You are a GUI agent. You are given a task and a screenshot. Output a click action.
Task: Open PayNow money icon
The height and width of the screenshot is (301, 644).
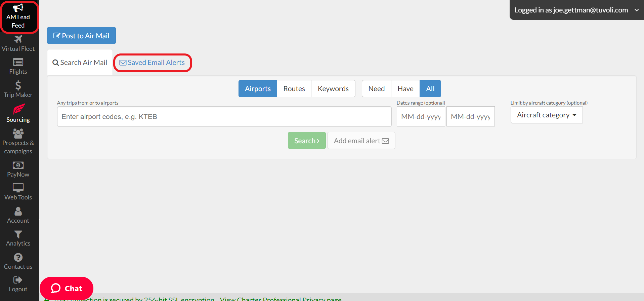[18, 165]
